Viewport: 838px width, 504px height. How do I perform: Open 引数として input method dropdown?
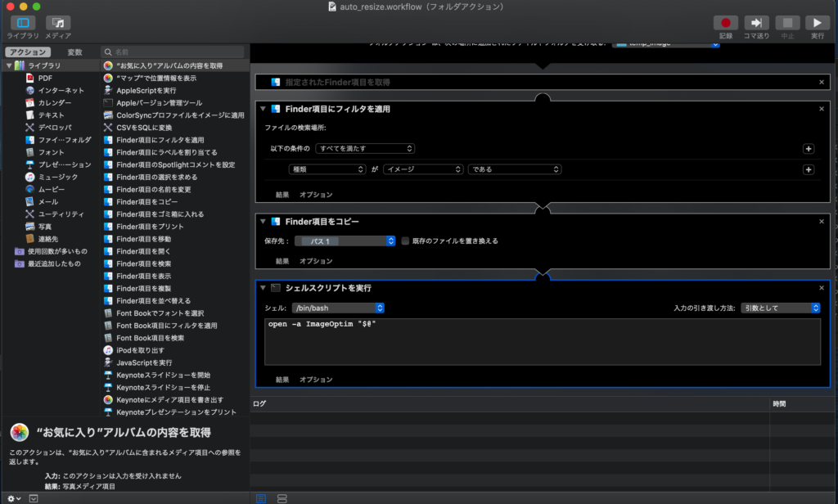pyautogui.click(x=780, y=308)
